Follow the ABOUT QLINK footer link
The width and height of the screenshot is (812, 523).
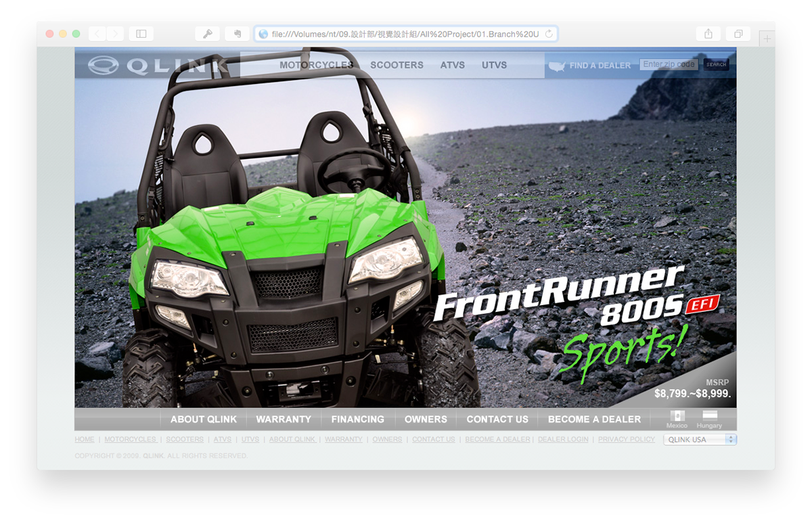tap(292, 440)
